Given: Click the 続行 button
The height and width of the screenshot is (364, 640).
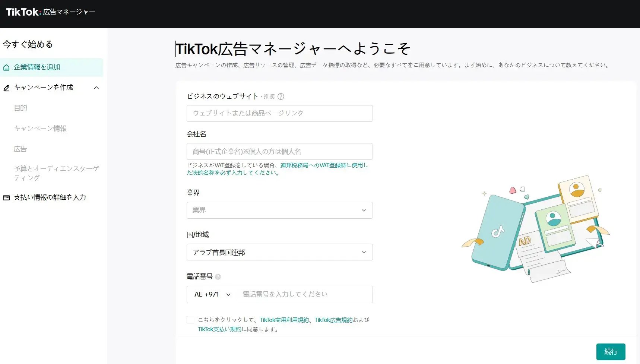Looking at the screenshot, I should (x=611, y=352).
